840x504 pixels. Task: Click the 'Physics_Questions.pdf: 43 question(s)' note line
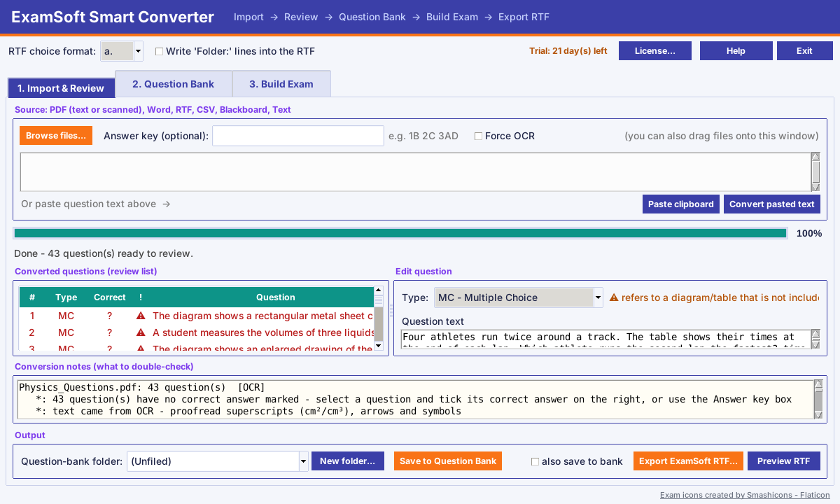[x=142, y=387]
